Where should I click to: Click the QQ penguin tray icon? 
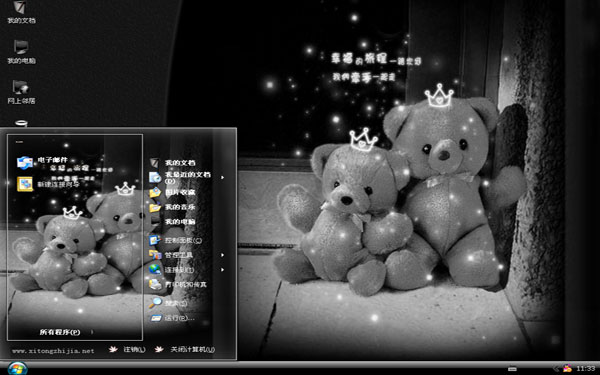tap(567, 368)
